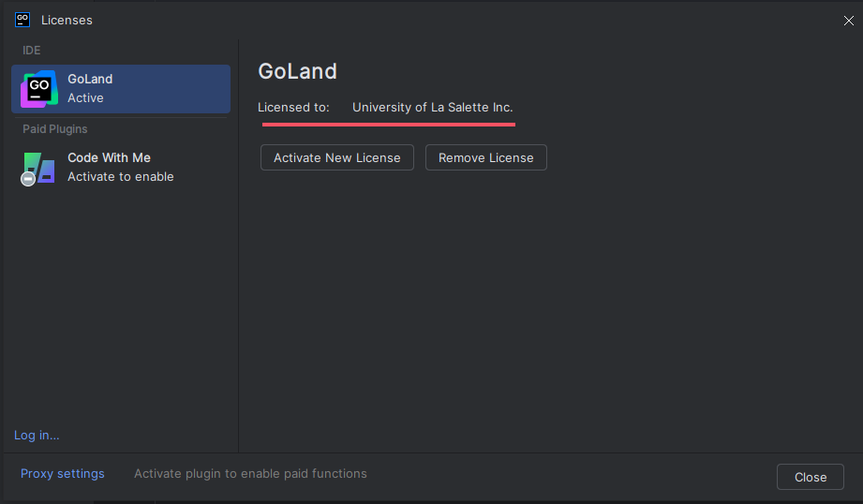Click the GoLand logo icon in sidebar
The height and width of the screenshot is (504, 863).
click(x=39, y=89)
